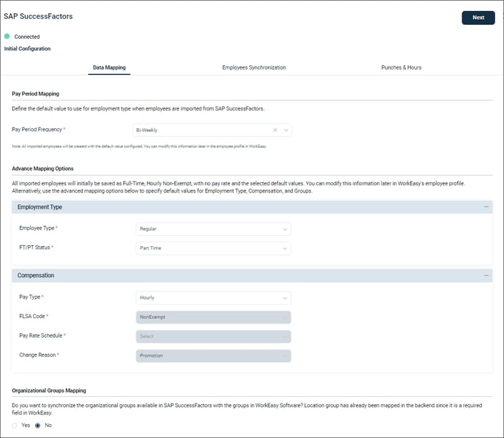The height and width of the screenshot is (438, 504).
Task: Click the Pay Period Frequency label
Action: click(x=37, y=130)
